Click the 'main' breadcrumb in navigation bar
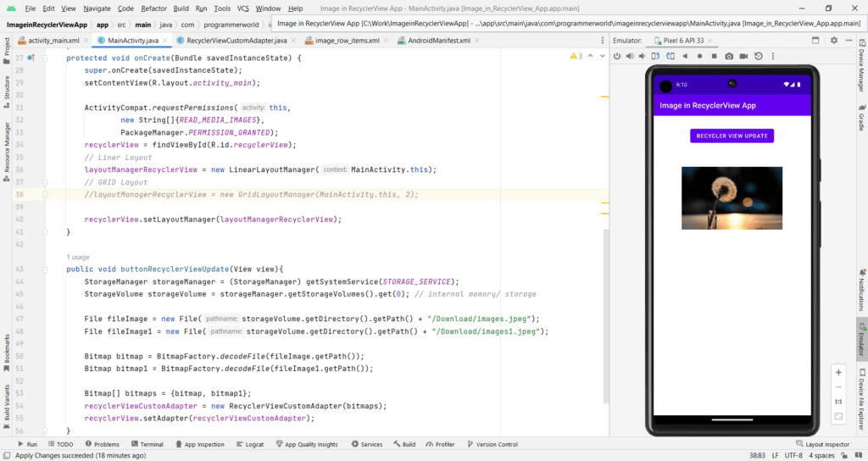Screen dimensions: 868x461 142,25
